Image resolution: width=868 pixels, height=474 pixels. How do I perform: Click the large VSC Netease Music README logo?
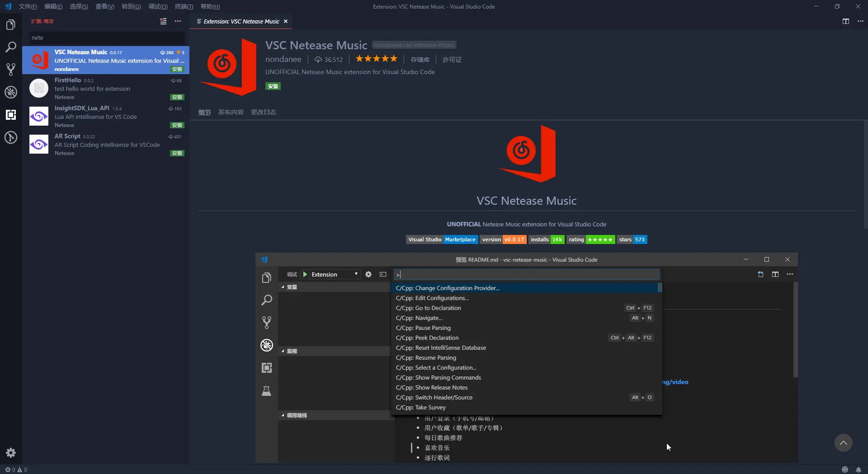(527, 154)
